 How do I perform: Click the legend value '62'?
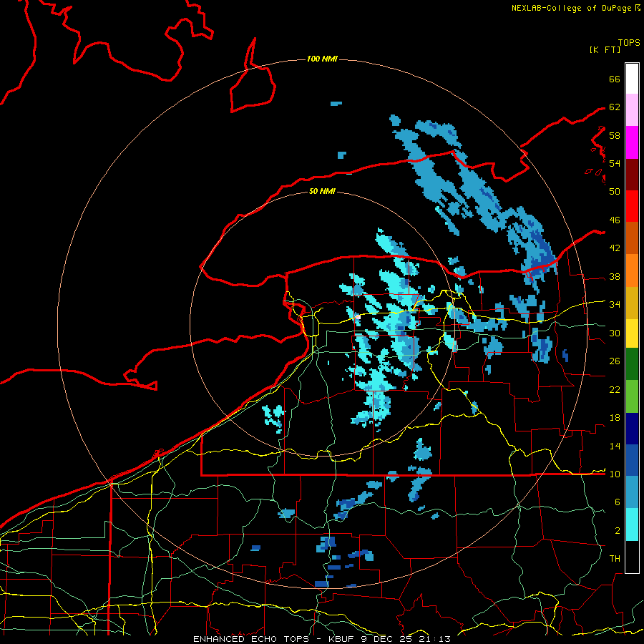click(615, 107)
